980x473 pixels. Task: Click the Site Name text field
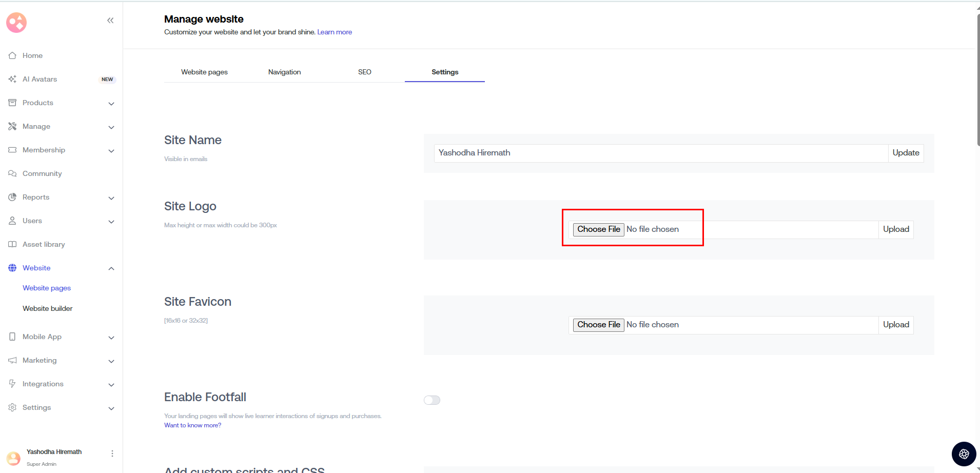click(660, 153)
